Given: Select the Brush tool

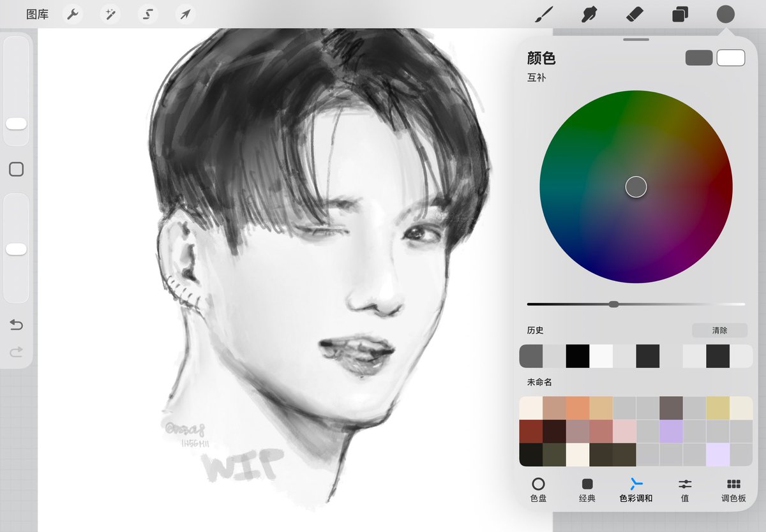Looking at the screenshot, I should click(543, 14).
